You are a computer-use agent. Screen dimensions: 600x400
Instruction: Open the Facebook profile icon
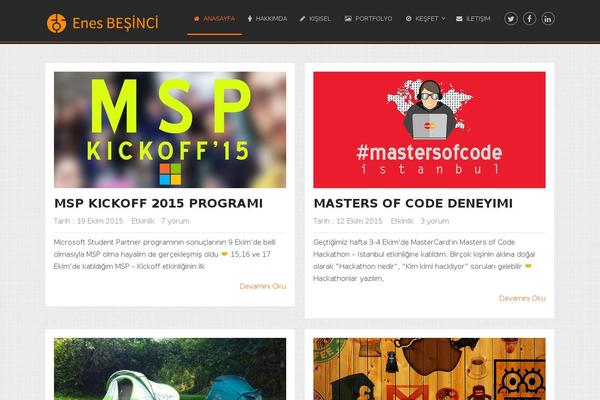point(529,18)
